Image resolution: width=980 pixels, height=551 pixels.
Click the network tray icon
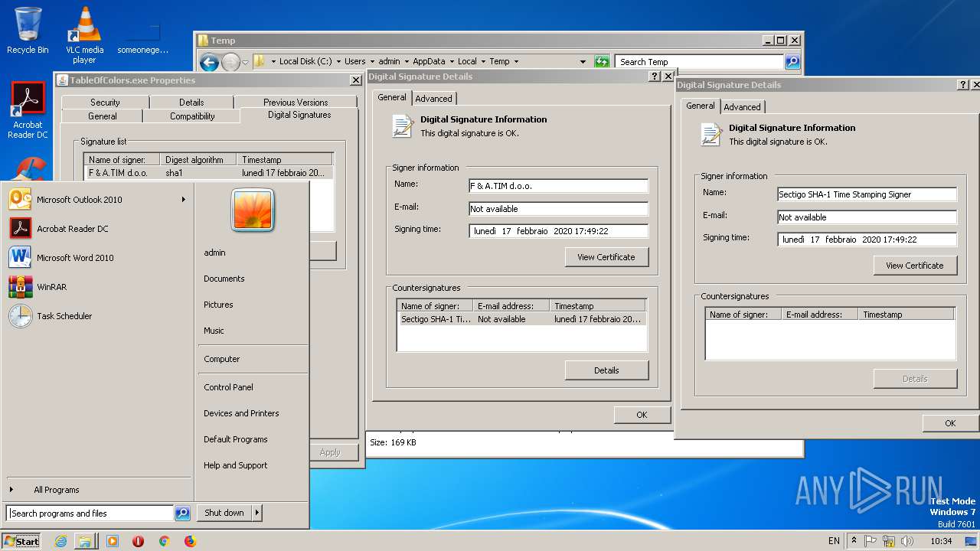[889, 541]
